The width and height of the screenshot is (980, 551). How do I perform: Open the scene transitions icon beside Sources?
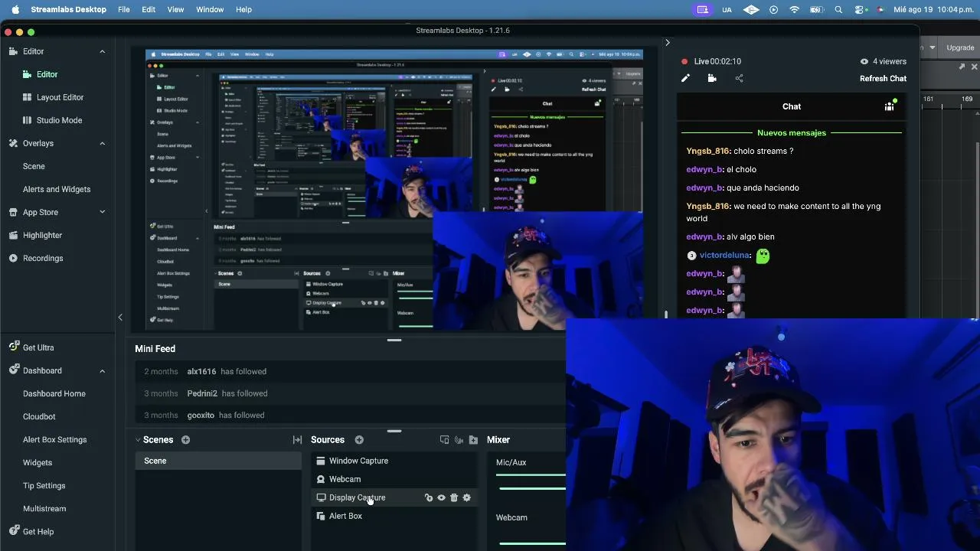(297, 440)
